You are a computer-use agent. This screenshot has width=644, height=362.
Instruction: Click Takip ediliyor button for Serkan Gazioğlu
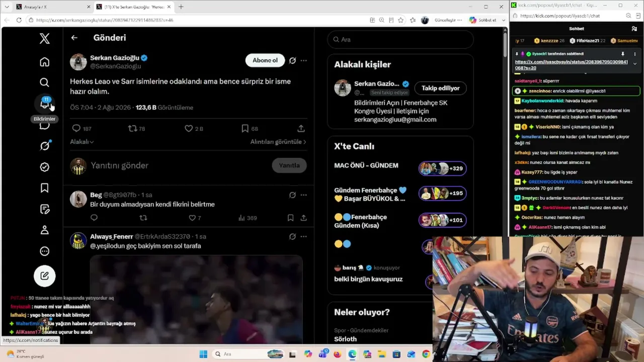(x=441, y=88)
